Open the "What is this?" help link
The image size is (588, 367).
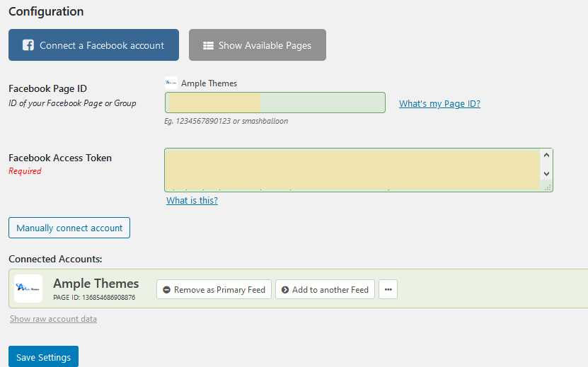point(192,200)
